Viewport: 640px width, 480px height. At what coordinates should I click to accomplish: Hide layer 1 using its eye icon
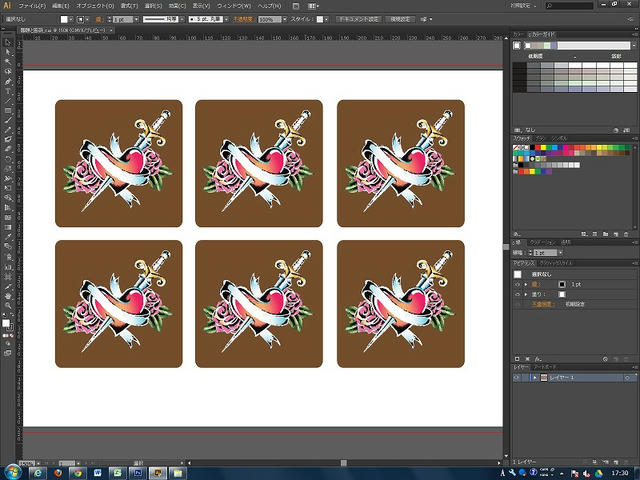(517, 378)
